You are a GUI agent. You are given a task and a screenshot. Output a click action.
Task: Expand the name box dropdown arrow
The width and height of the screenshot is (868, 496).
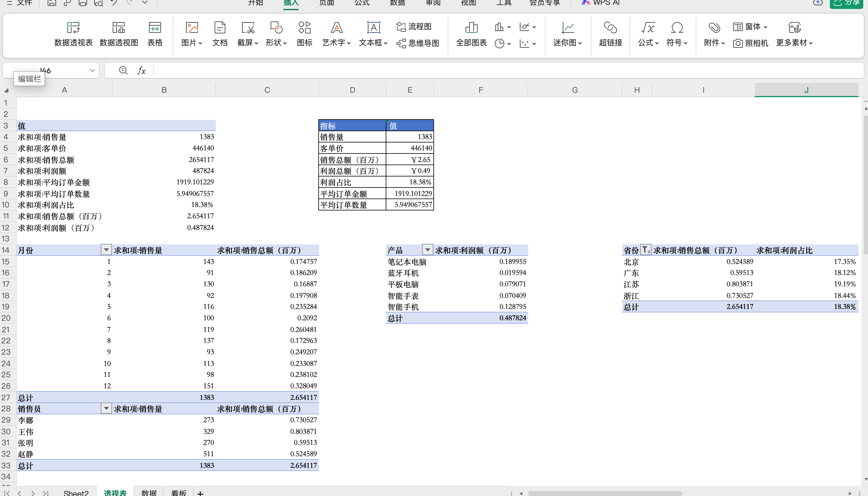pyautogui.click(x=92, y=71)
